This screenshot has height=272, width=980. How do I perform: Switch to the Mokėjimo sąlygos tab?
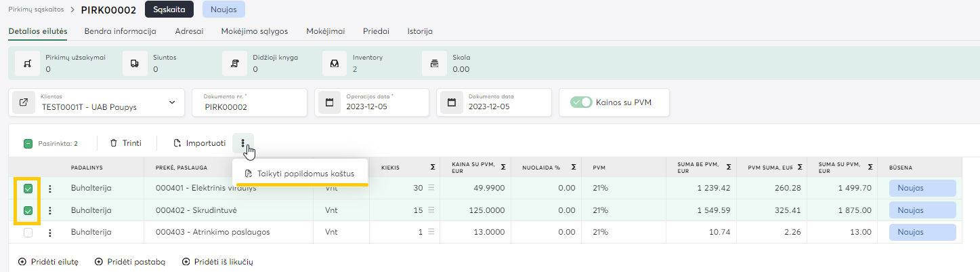[x=254, y=31]
